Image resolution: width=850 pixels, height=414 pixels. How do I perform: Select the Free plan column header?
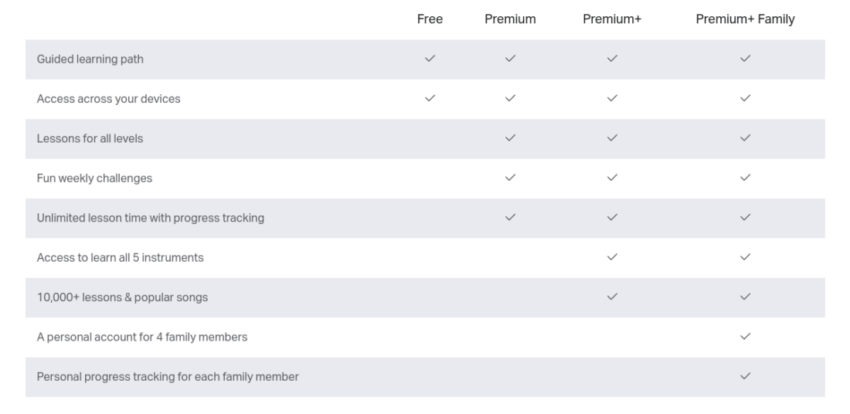point(430,19)
